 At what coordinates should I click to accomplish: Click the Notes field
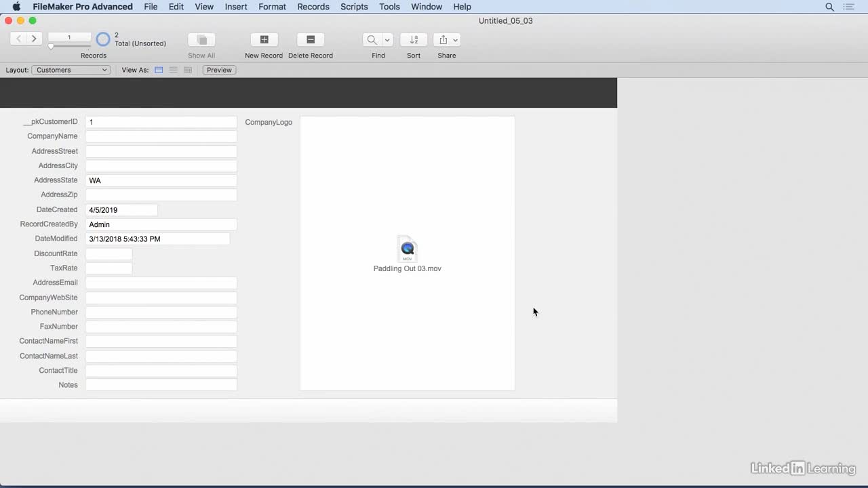[x=161, y=385]
